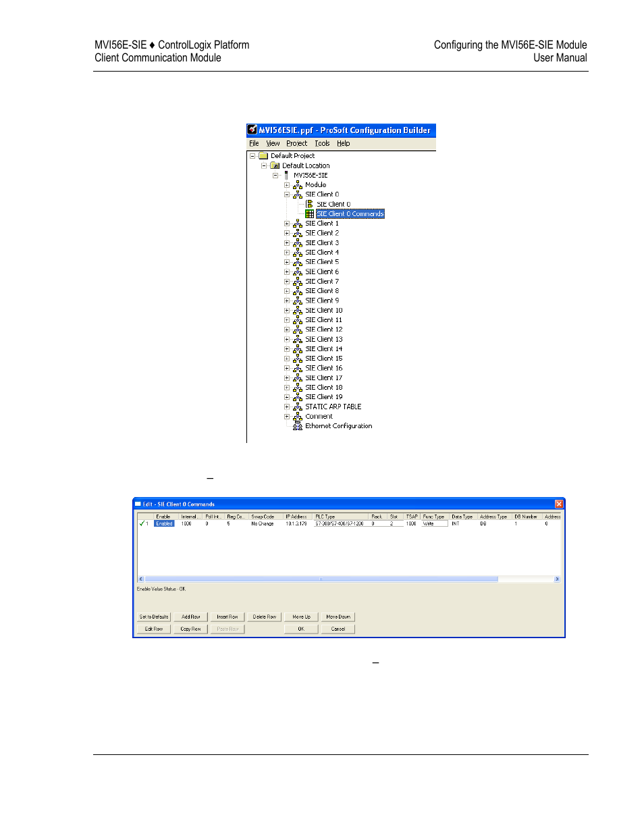Collapse the MVI56E-SIE module node
This screenshot has width=644, height=834.
[275, 176]
